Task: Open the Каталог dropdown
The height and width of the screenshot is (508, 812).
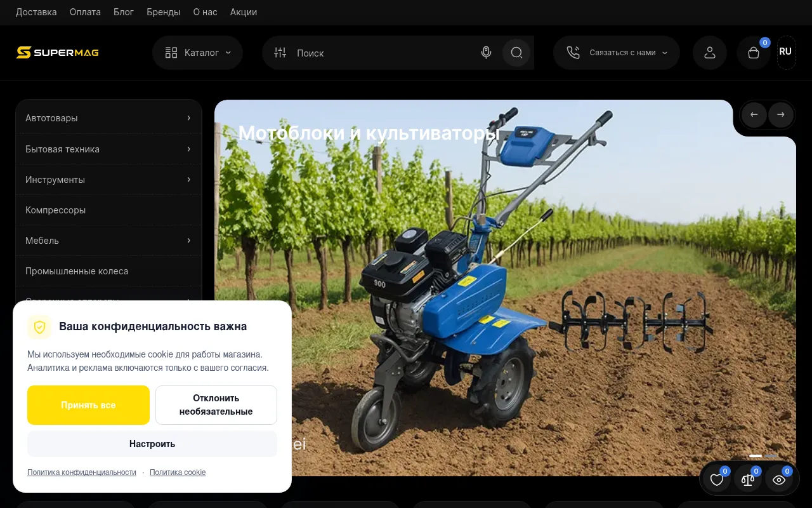Action: pyautogui.click(x=197, y=53)
